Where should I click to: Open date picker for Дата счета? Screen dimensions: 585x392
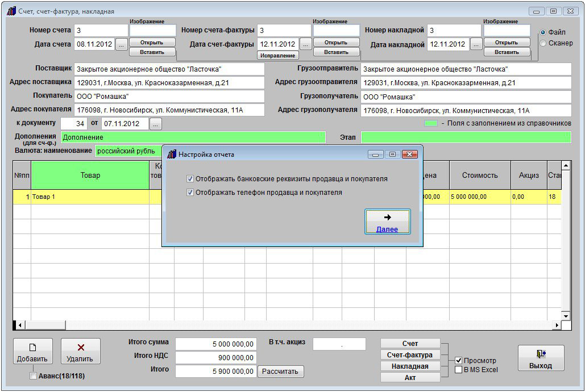tap(122, 44)
